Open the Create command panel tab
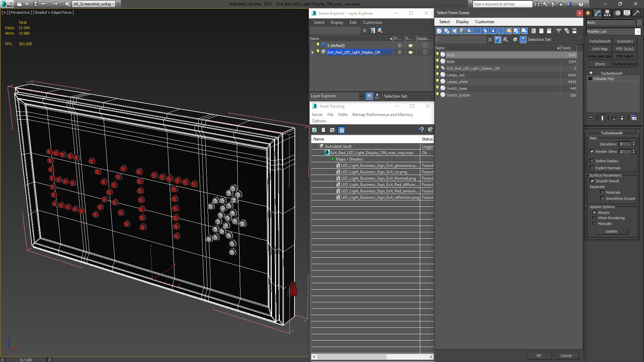 click(588, 13)
